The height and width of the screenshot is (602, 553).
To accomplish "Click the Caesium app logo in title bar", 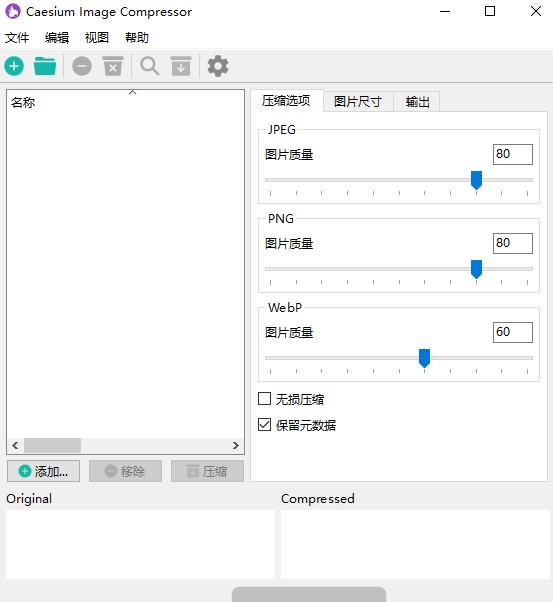I will pos(13,12).
